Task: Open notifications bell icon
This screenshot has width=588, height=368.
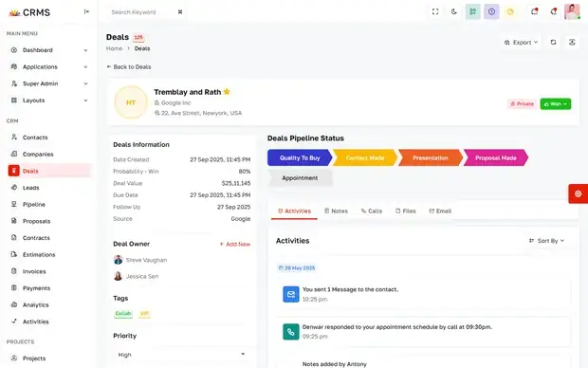Action: click(553, 11)
